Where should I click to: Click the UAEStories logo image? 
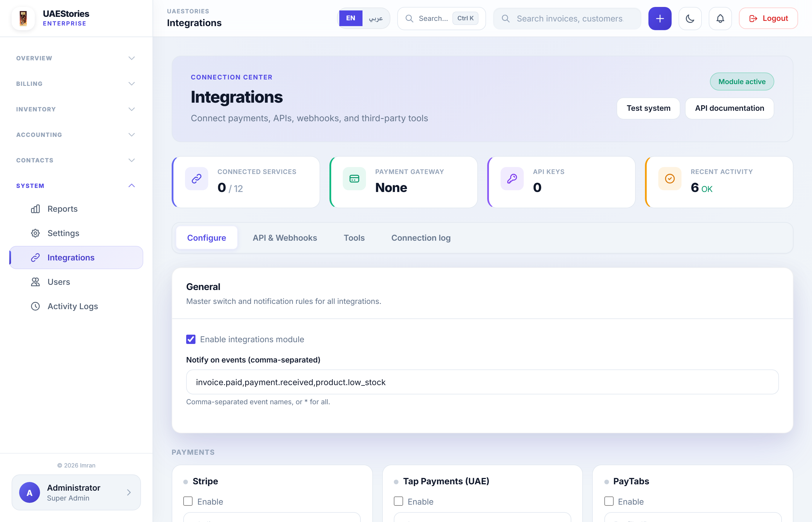click(23, 18)
